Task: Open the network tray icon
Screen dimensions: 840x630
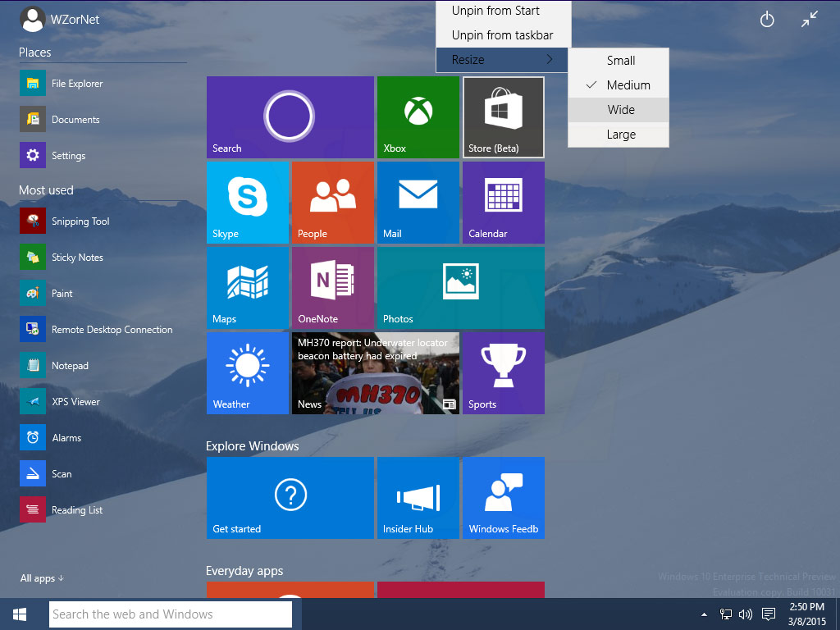Action: (x=725, y=614)
